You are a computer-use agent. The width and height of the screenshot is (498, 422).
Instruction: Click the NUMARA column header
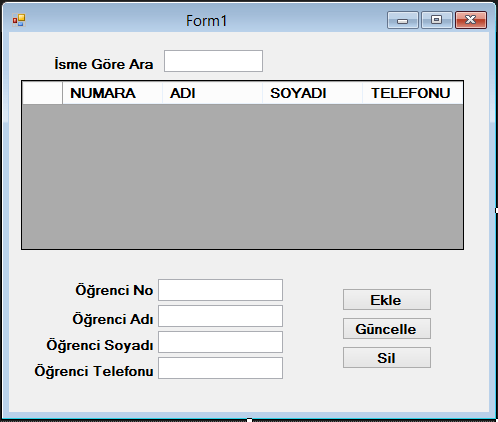pyautogui.click(x=112, y=93)
